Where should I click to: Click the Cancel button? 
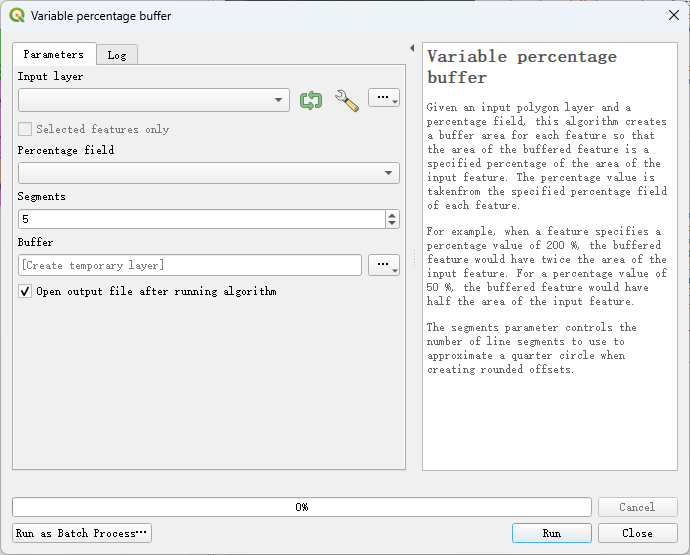pyautogui.click(x=638, y=507)
